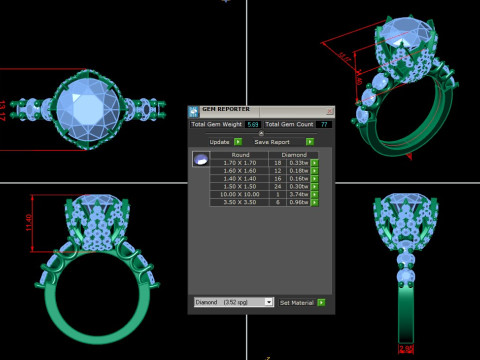The image size is (480, 360).
Task: Click green arrow for 1.50 X 1.50 row
Action: point(314,187)
